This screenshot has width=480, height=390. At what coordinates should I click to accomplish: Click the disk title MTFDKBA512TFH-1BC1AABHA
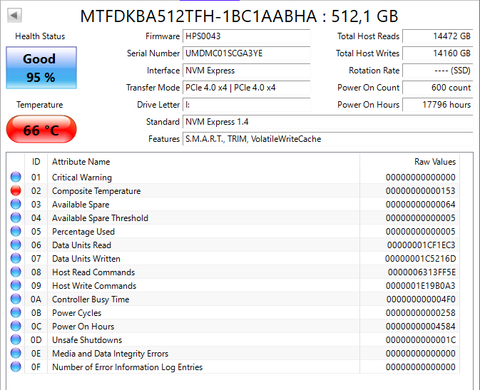198,16
